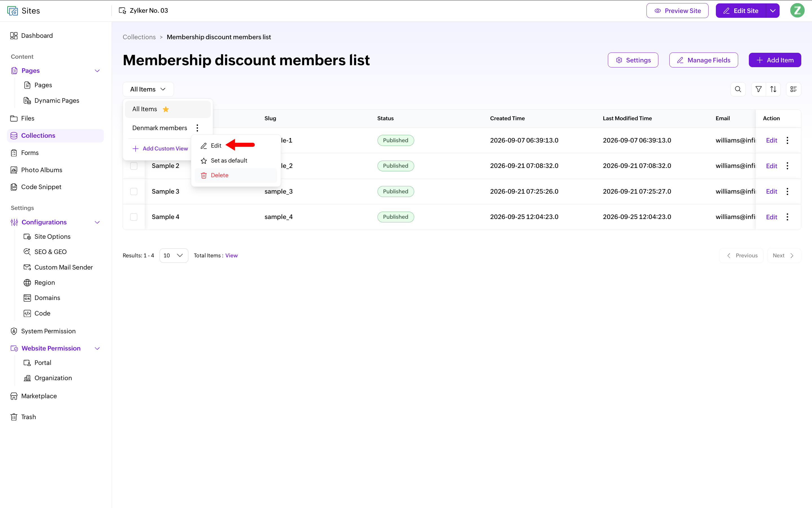Open the Z user avatar

pos(797,10)
